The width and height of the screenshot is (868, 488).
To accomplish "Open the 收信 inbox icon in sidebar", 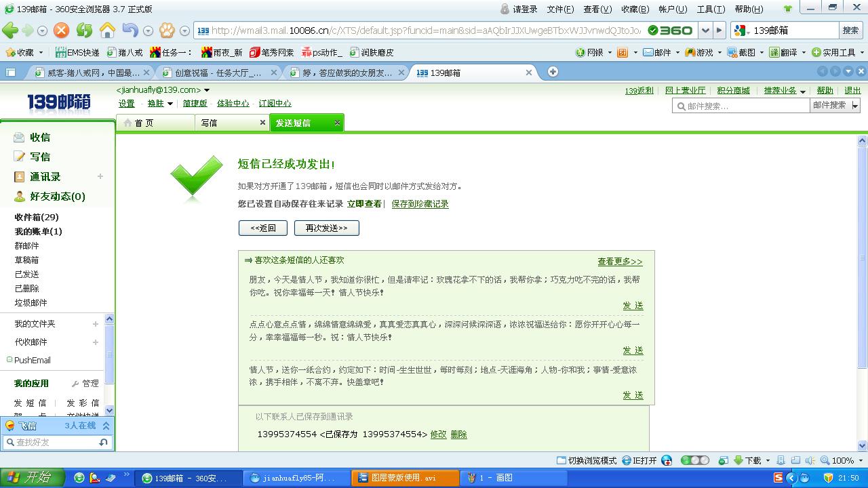I will click(19, 137).
